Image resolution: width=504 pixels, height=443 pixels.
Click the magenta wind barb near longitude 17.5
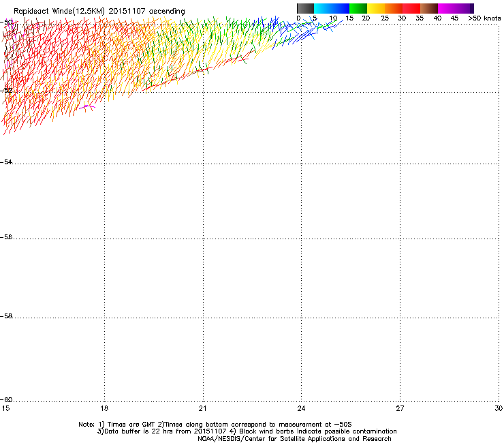coord(87,108)
